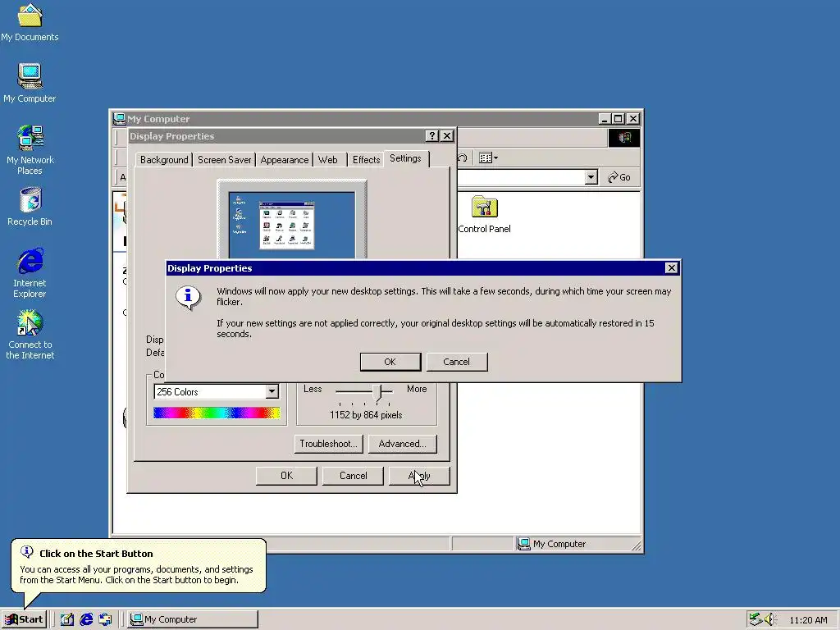Viewport: 840px width, 630px height.
Task: Click My Computer icon in status bar
Action: coord(523,544)
